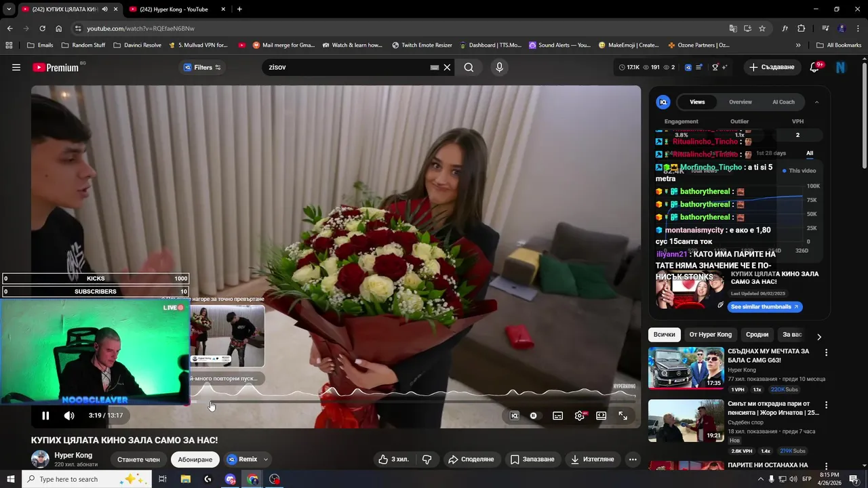The image size is (868, 488).
Task: Open the Chrome three-dot menu
Action: click(859, 28)
